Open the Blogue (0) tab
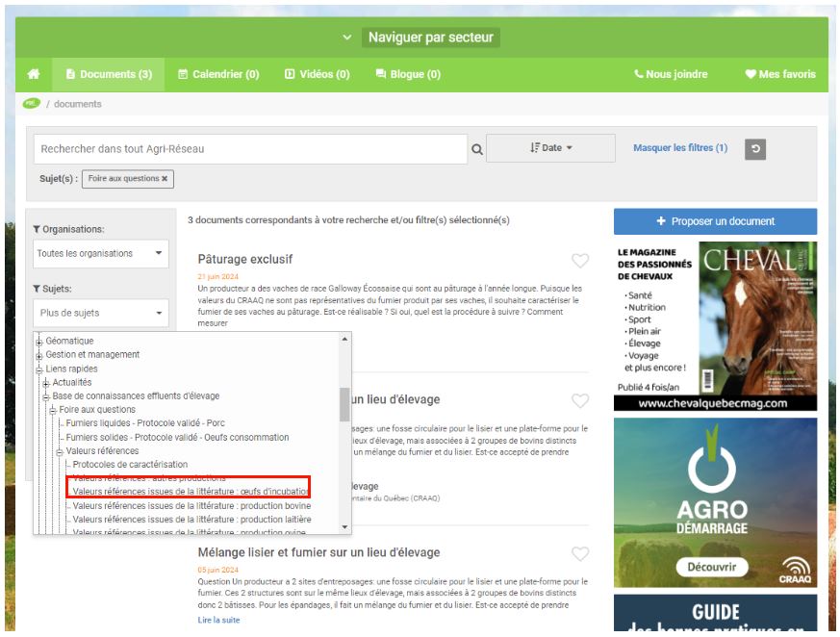 pos(408,74)
